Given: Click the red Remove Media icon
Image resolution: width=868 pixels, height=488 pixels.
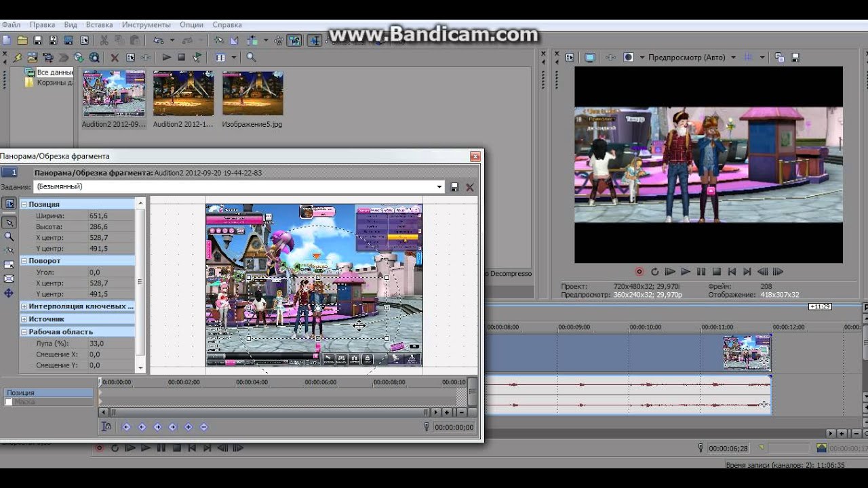Looking at the screenshot, I should pyautogui.click(x=115, y=58).
